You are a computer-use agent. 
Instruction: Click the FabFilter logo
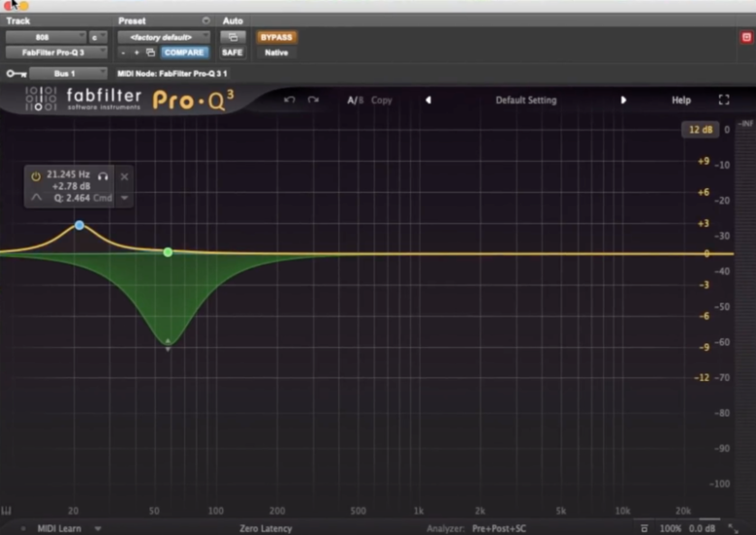coord(84,99)
